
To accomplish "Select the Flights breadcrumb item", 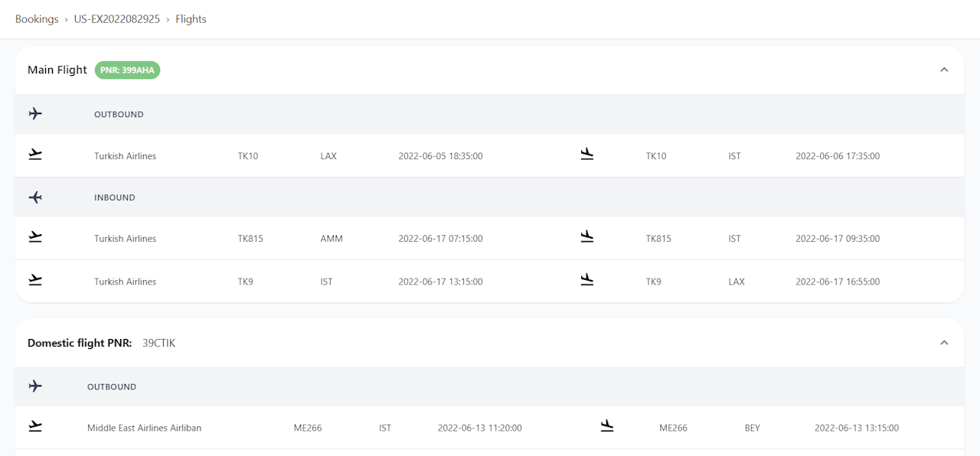I will point(191,19).
